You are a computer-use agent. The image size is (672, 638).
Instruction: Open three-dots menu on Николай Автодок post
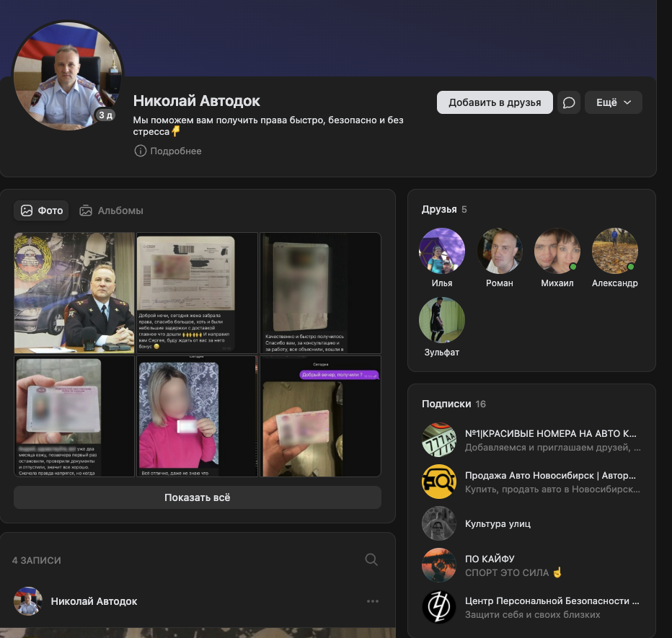tap(372, 601)
